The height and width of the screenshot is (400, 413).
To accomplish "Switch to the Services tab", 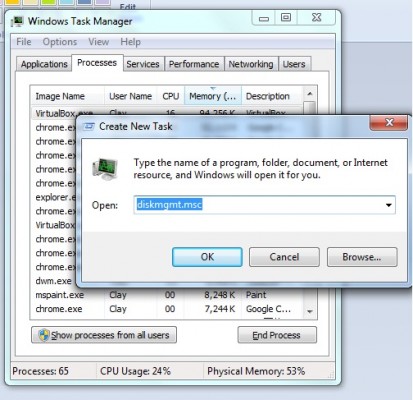I will point(143,64).
